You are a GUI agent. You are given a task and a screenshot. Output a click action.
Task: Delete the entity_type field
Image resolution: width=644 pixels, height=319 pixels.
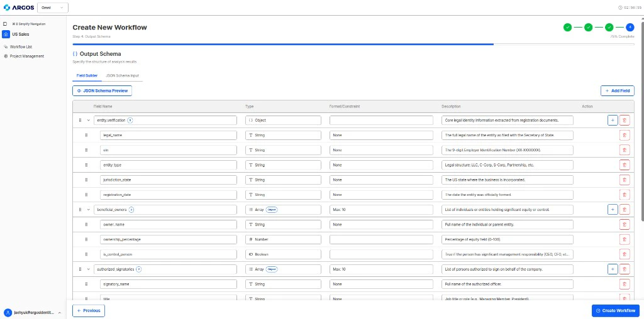pyautogui.click(x=625, y=165)
